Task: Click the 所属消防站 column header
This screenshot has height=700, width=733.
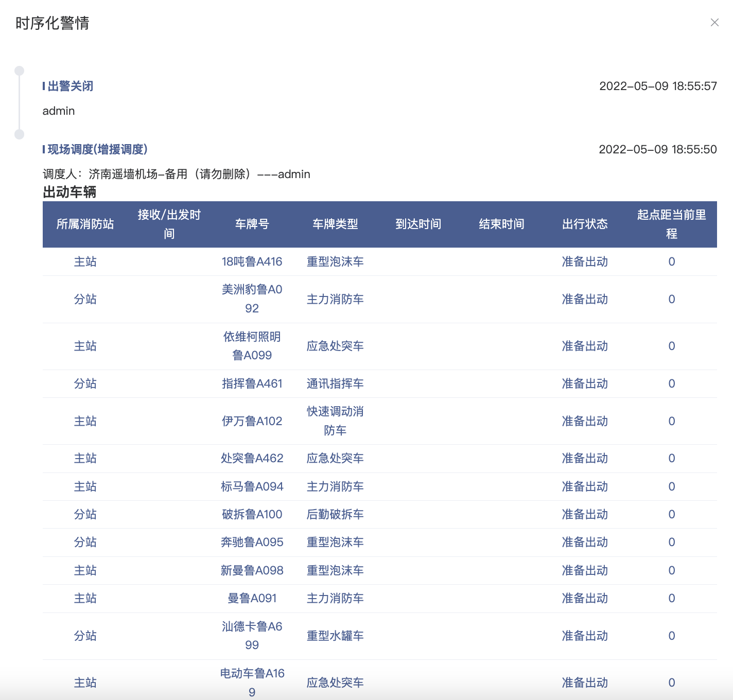Action: click(x=85, y=224)
